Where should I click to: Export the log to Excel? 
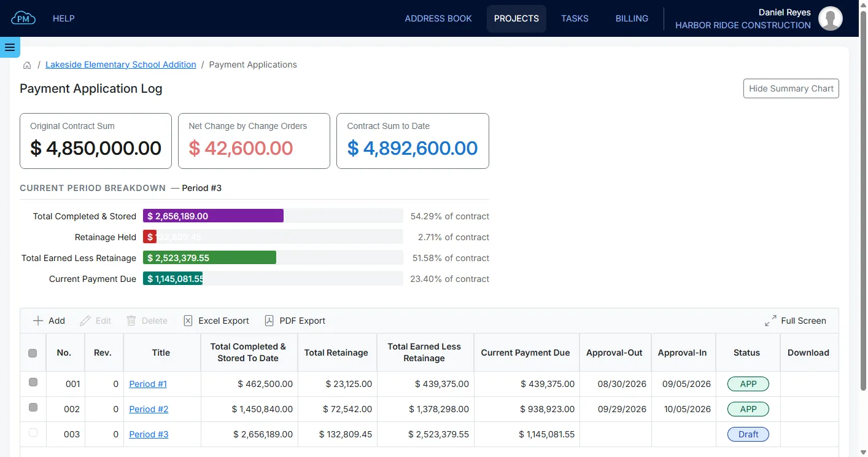(x=217, y=321)
